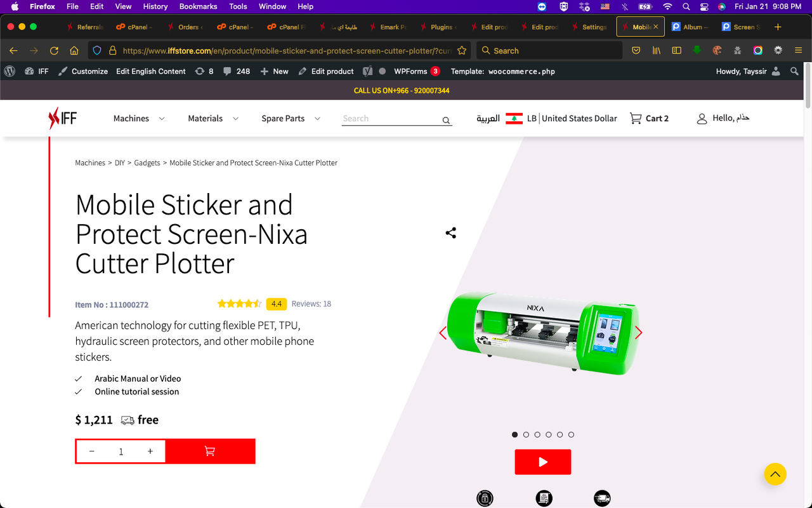Click the Yoast SEO icon in admin bar
Image resolution: width=812 pixels, height=508 pixels.
[367, 71]
